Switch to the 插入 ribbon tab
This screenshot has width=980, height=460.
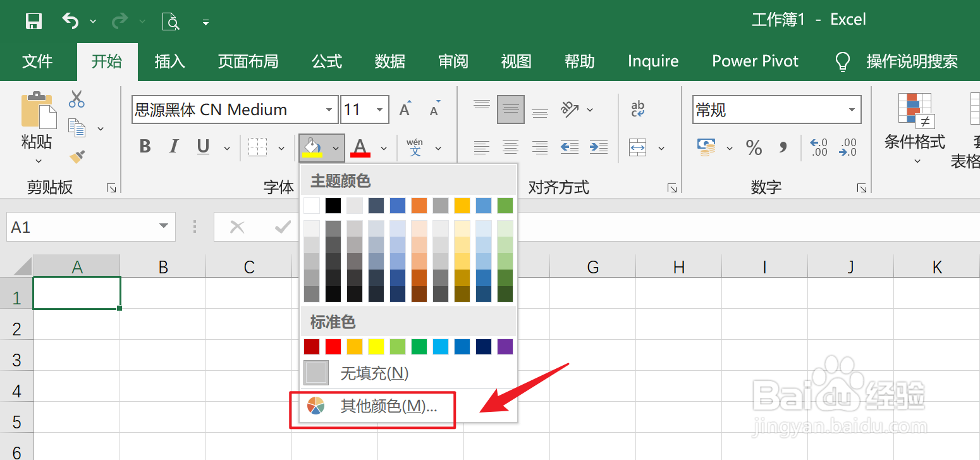click(169, 61)
